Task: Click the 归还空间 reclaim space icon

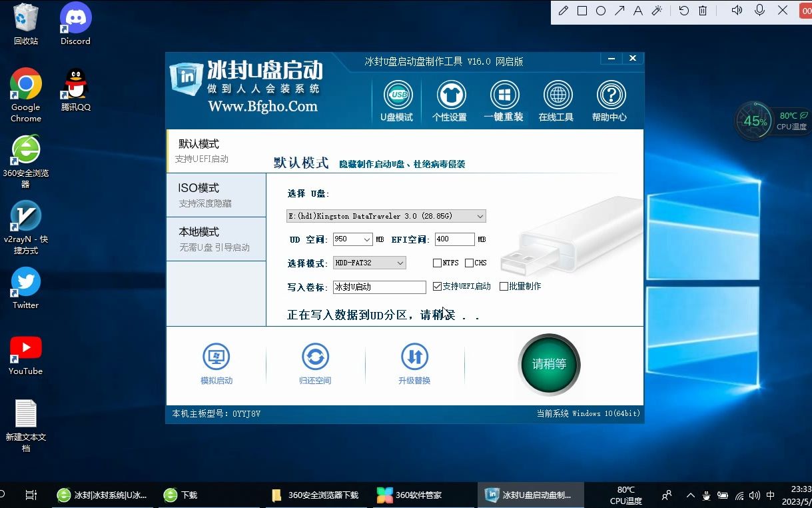Action: (x=315, y=362)
